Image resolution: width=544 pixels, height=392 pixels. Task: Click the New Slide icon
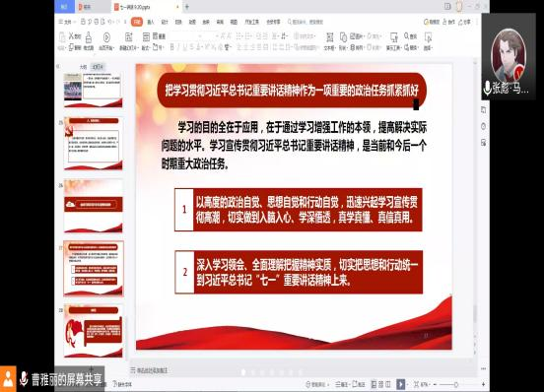point(128,36)
